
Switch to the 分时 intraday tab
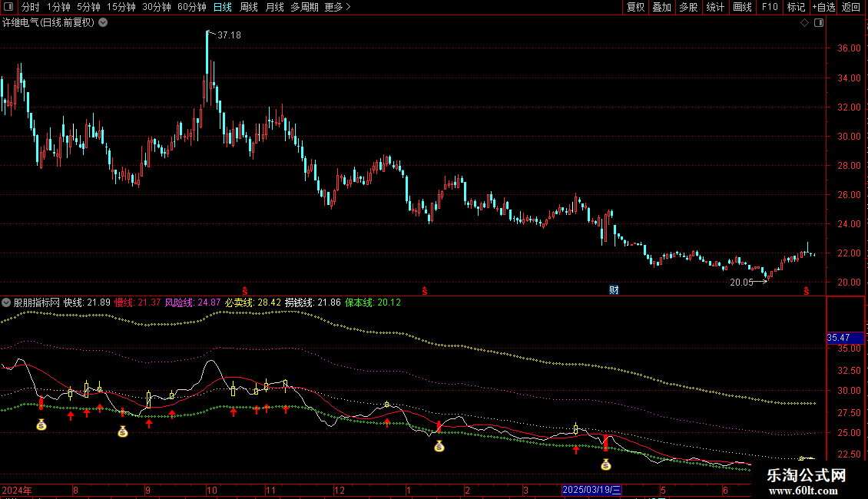[30, 8]
